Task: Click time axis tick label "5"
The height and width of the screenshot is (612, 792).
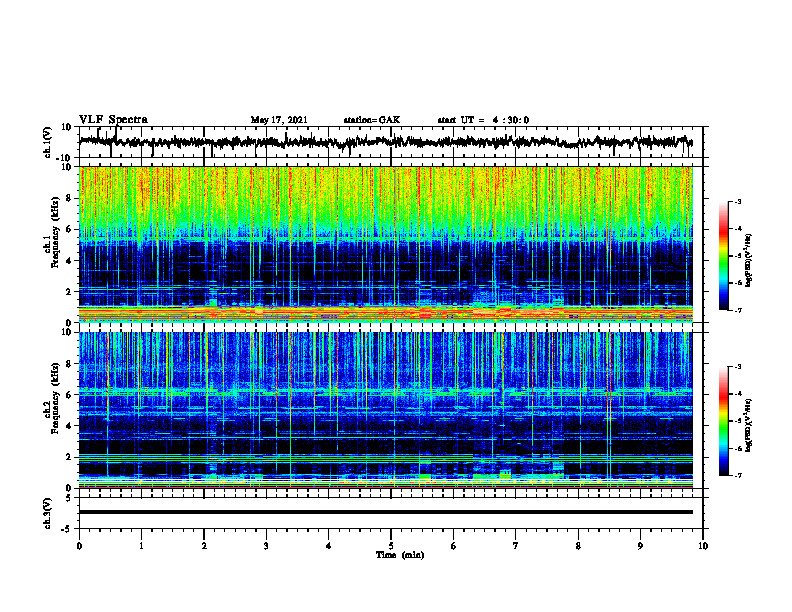Action: coord(391,545)
